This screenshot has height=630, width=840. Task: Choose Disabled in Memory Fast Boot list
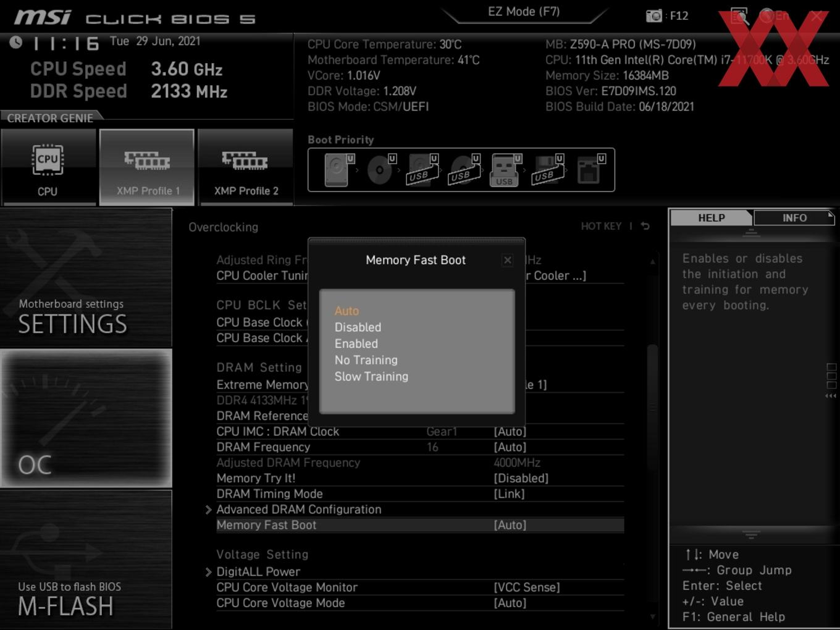(358, 327)
